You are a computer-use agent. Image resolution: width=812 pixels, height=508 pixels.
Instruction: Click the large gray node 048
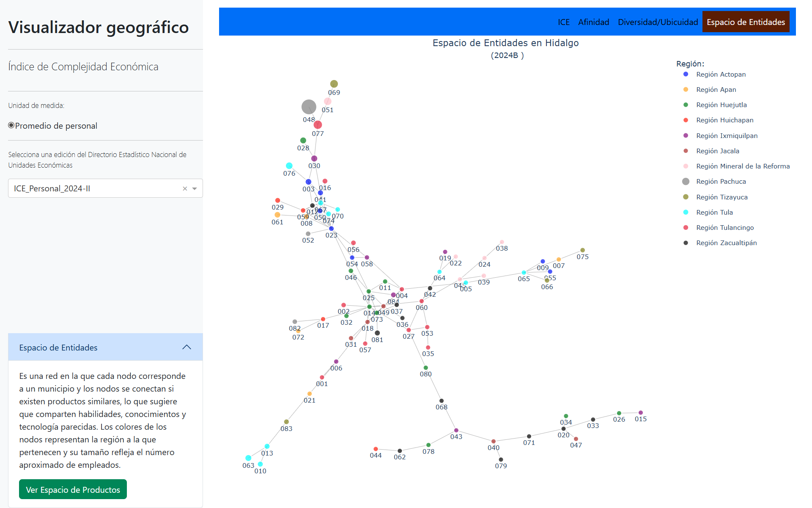309,107
